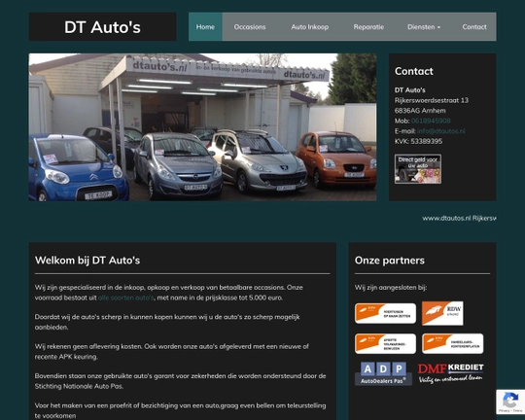Click the 'Wij zijn aangesloten bij:' text
Image resolution: width=525 pixels, height=420 pixels.
point(391,288)
